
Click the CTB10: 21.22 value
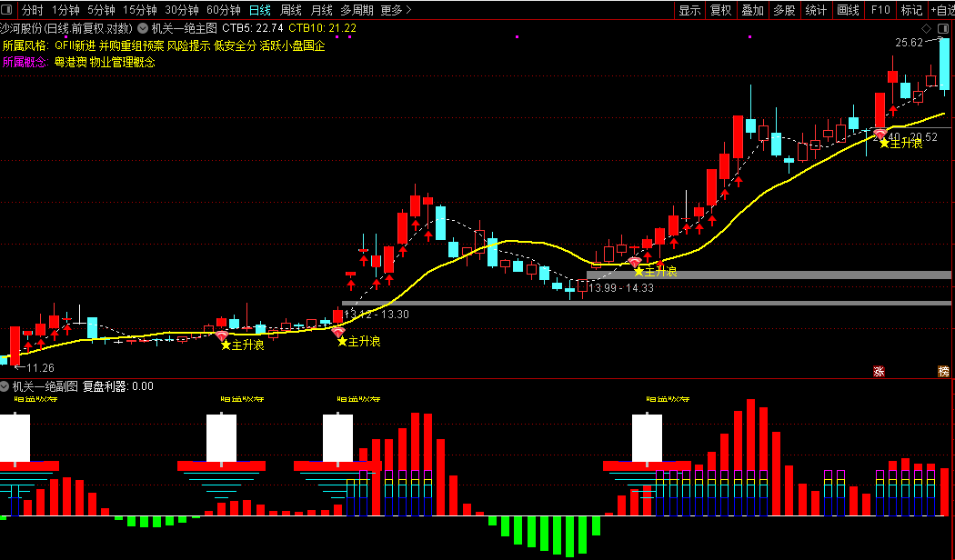[323, 28]
